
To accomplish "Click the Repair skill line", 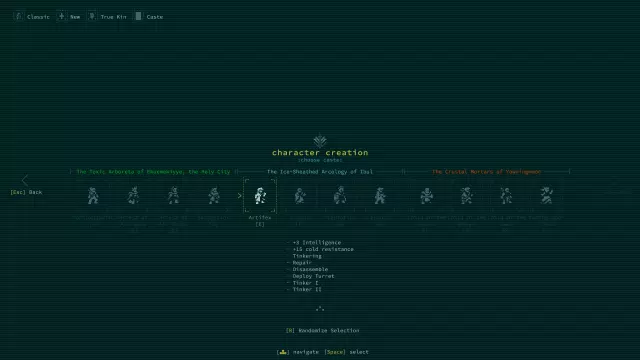I will pos(302,262).
